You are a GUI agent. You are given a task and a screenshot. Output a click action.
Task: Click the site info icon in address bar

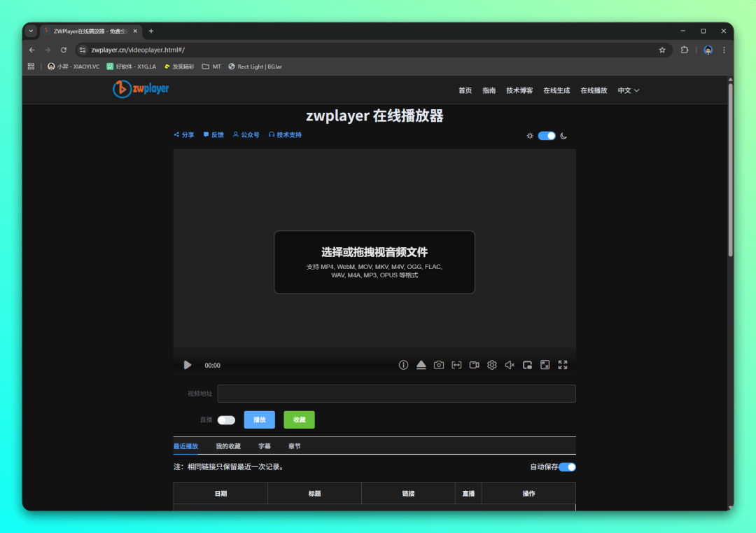pos(83,50)
